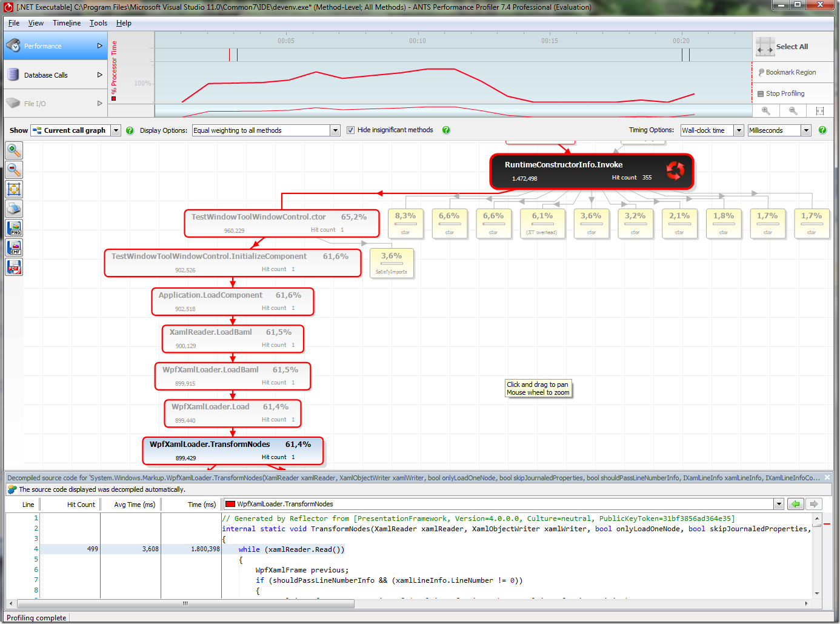Select the 8,3% ctor child node

(x=405, y=223)
